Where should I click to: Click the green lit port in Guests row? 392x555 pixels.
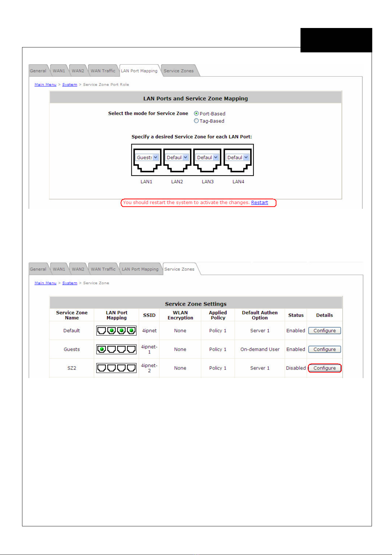(x=102, y=349)
